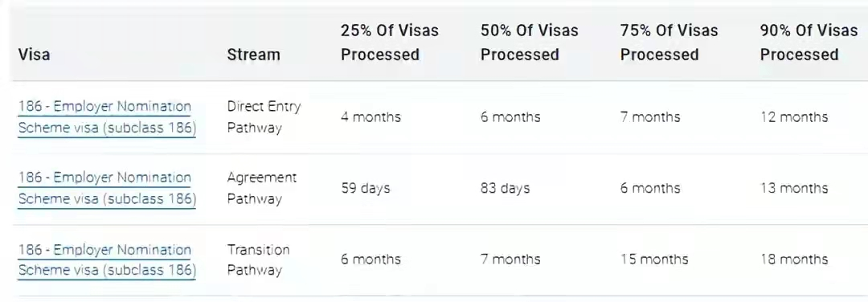Click the 90% Of Visas Processed header

tap(809, 43)
